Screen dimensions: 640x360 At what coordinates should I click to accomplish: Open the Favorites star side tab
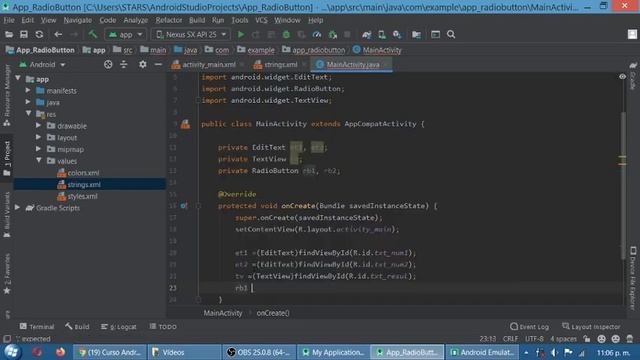pos(7,274)
